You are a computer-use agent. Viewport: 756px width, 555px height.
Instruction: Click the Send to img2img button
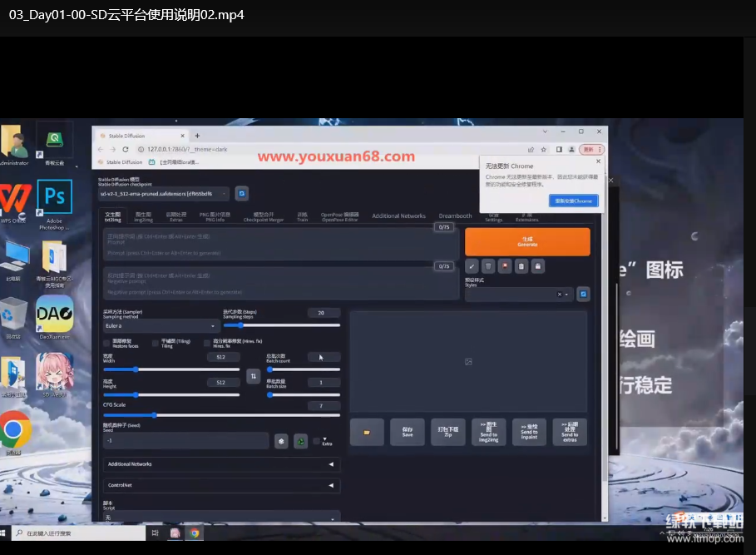pyautogui.click(x=488, y=432)
